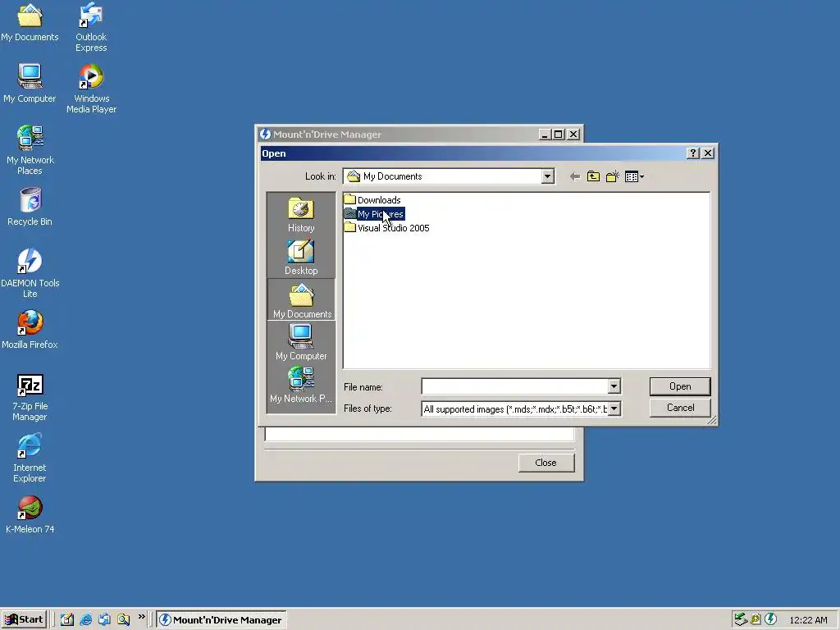Select the Downloads folder
The width and height of the screenshot is (840, 630).
(x=372, y=200)
